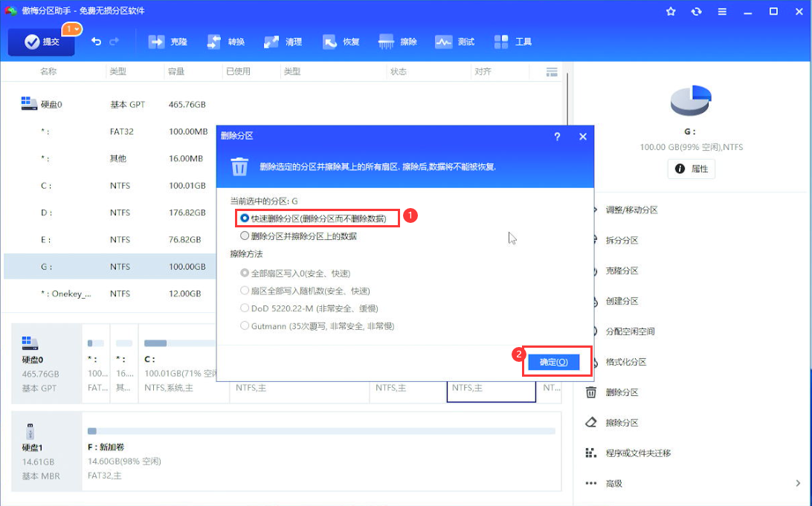Viewport: 812px width, 506px height.
Task: Click the 已使用 column header
Action: [238, 71]
